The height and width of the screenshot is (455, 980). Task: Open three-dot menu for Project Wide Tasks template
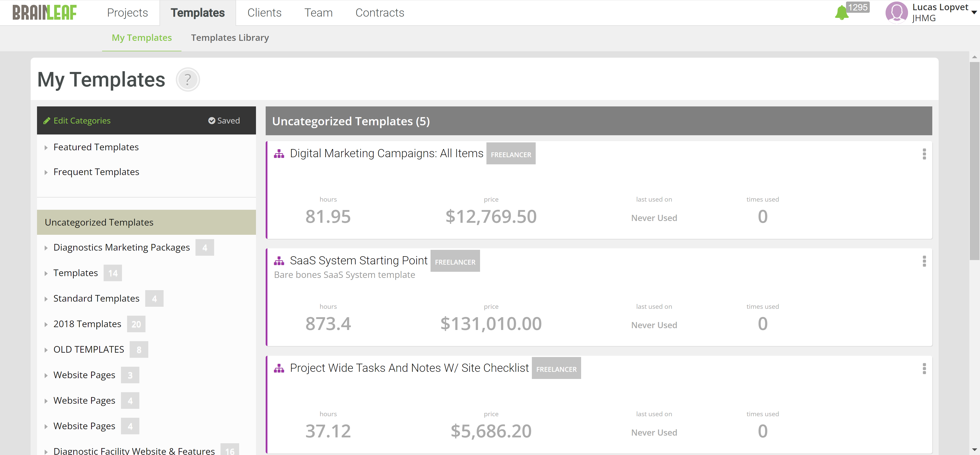[924, 369]
